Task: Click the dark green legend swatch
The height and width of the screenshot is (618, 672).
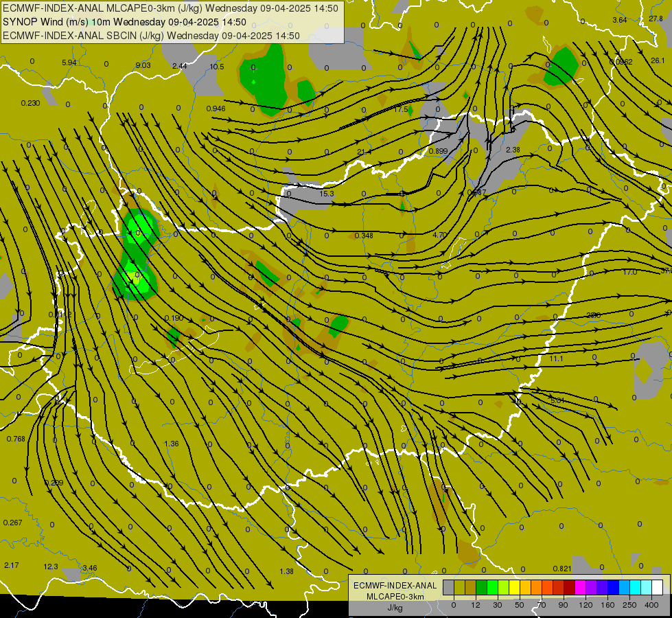Action: pyautogui.click(x=481, y=588)
